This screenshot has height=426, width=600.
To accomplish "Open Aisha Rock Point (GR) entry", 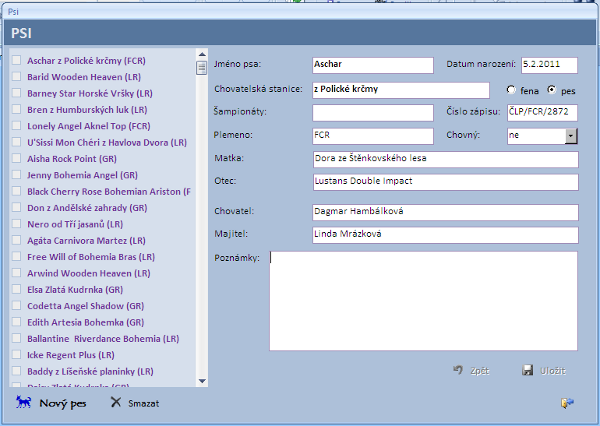I will [72, 159].
